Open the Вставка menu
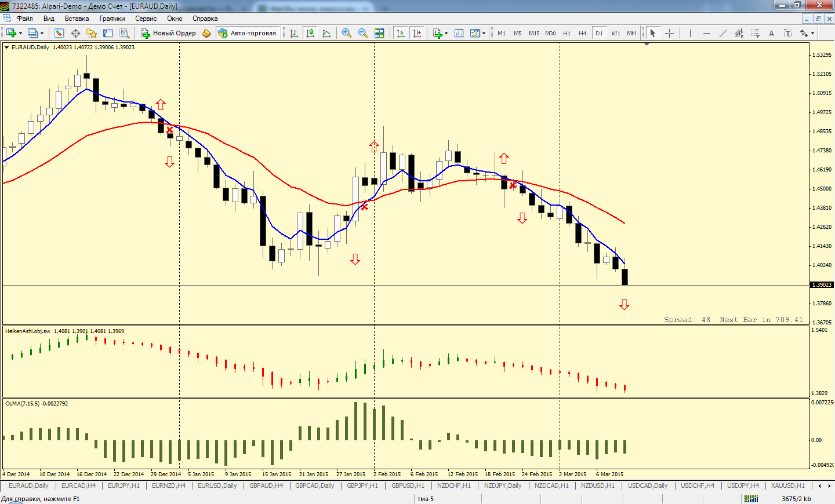The width and height of the screenshot is (835, 504). [77, 19]
